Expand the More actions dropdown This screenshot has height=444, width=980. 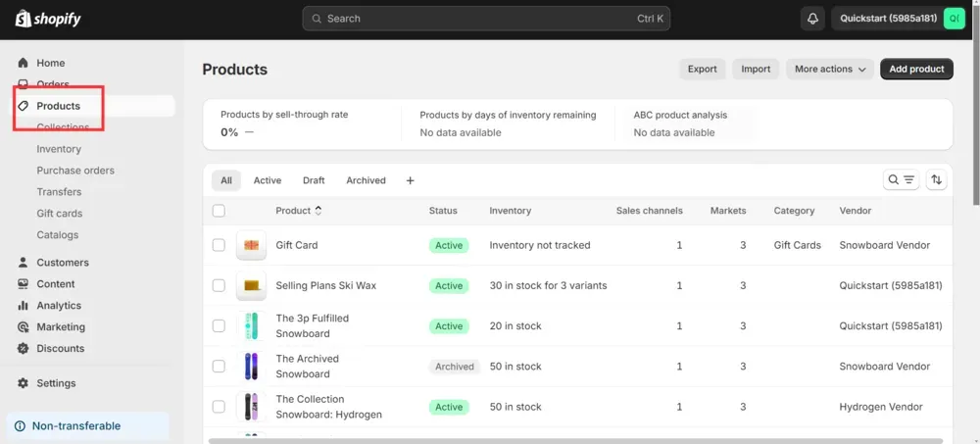(830, 69)
